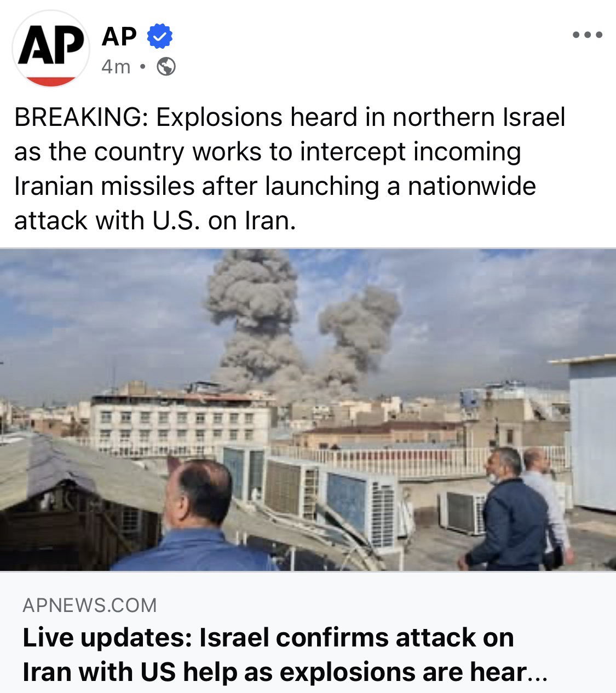Open the three-dot post options menu
The height and width of the screenshot is (693, 616).
[588, 35]
